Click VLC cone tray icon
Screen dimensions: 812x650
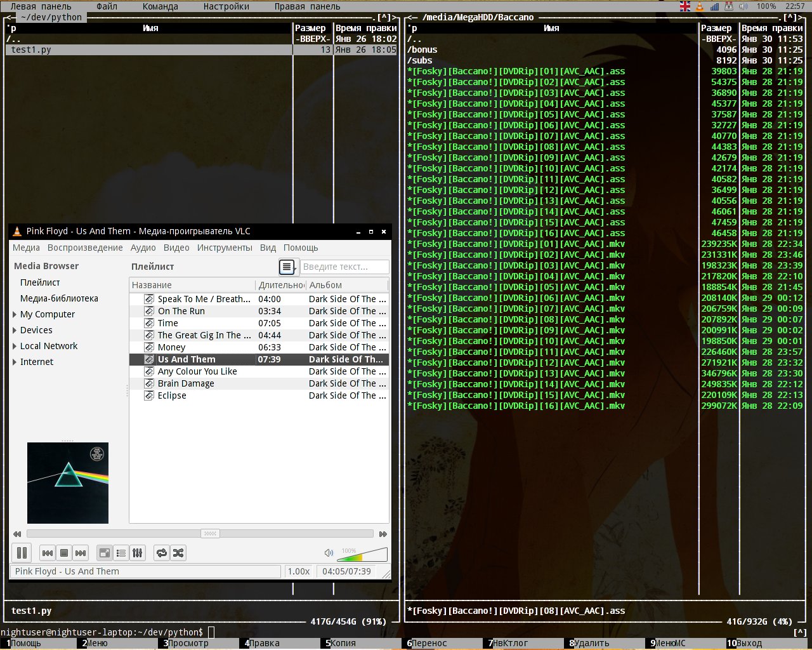[x=700, y=6]
